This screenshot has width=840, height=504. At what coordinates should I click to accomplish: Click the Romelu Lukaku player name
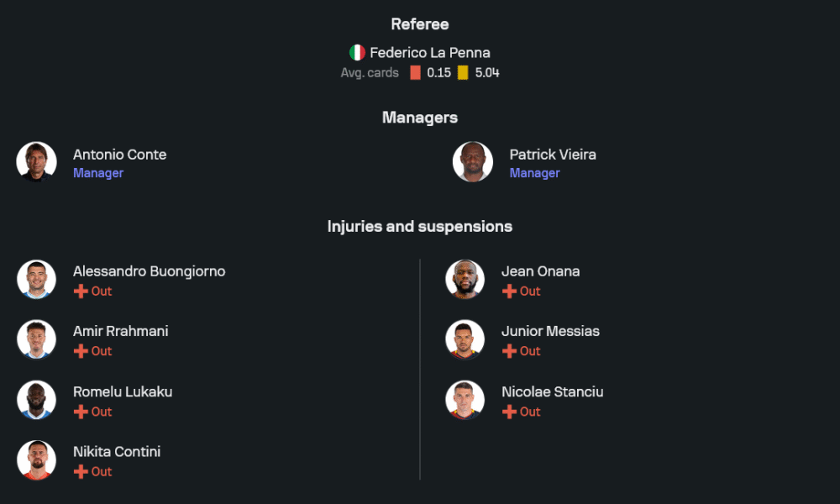point(123,391)
